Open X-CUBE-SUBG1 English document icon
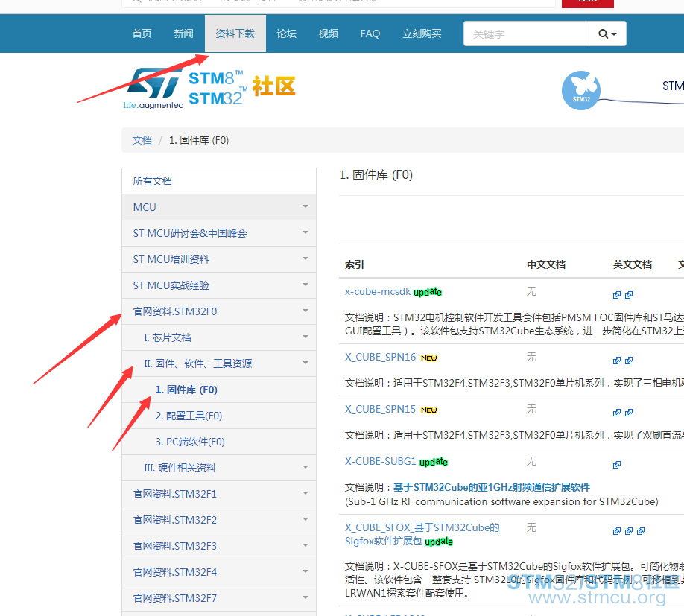Screen dimensions: 684x616 point(616,465)
